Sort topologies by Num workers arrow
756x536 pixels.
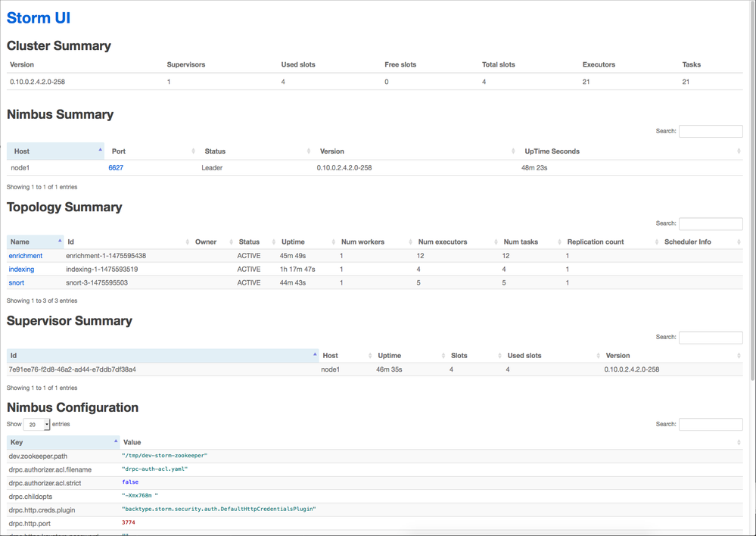click(409, 241)
